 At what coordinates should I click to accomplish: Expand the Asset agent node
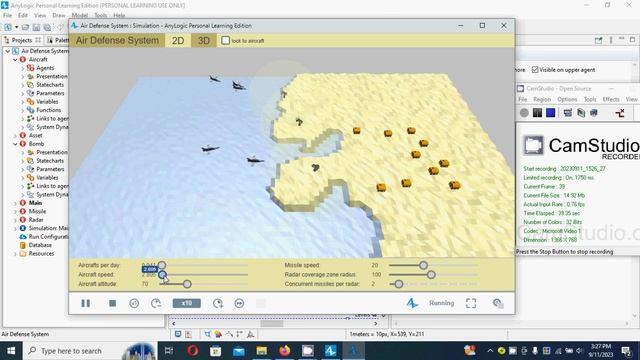pos(15,136)
